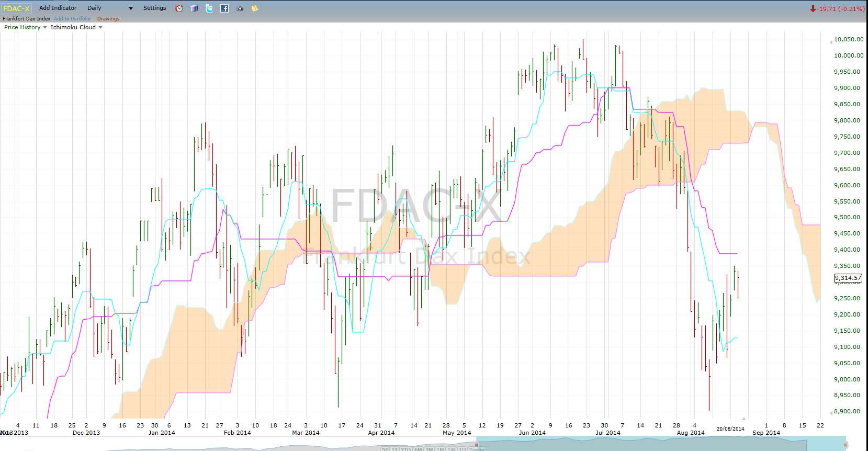The image size is (868, 451).
Task: Click the 9,314.57 current price label
Action: 848,278
